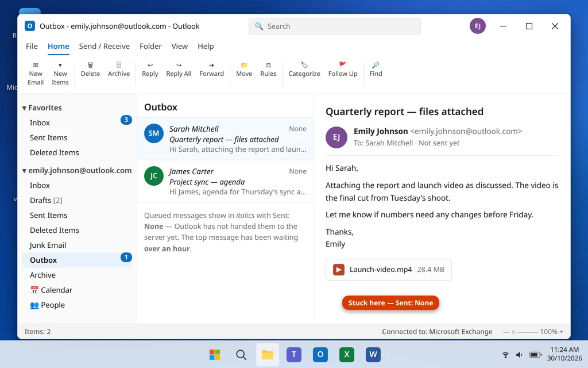
Task: Open Excel from the taskbar
Action: pos(346,355)
